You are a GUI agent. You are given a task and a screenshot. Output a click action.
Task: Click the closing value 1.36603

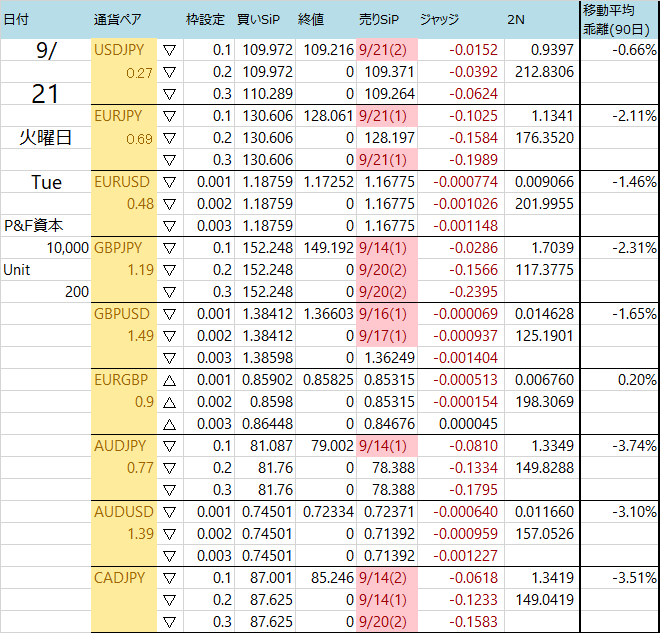pyautogui.click(x=328, y=314)
